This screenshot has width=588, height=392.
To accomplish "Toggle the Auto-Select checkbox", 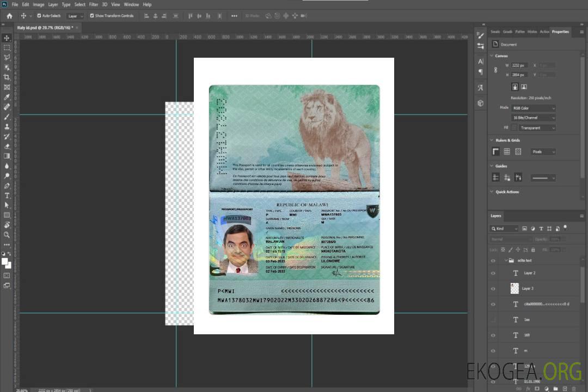I will [39, 16].
